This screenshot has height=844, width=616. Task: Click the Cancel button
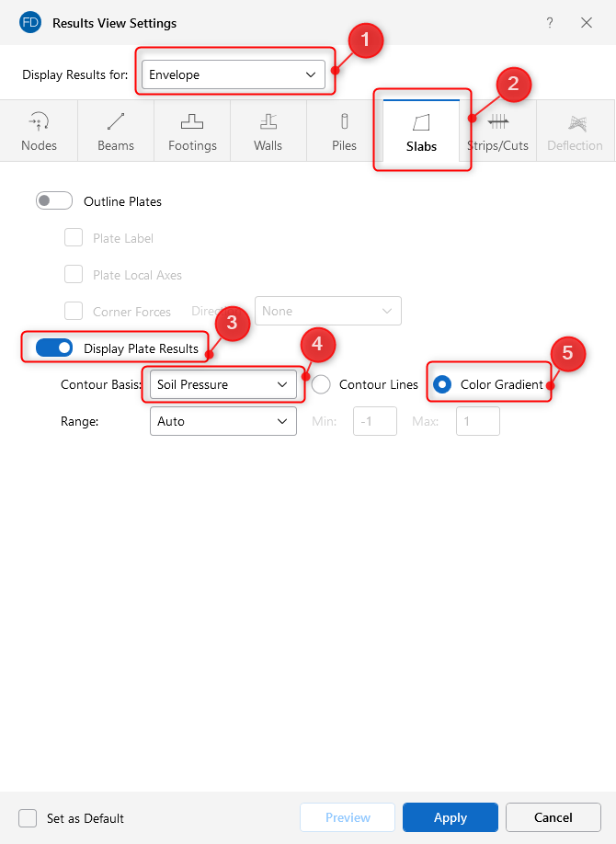(553, 817)
